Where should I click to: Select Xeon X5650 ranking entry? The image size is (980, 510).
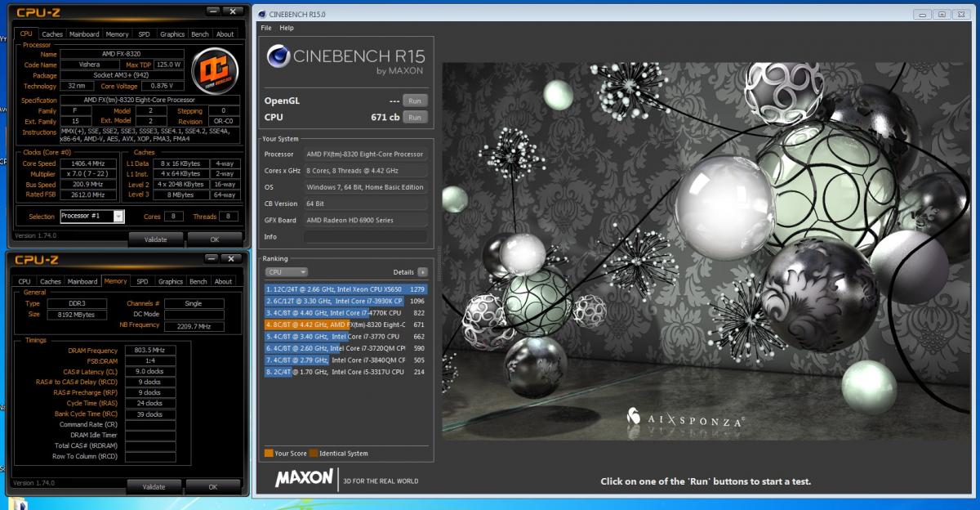(x=345, y=289)
